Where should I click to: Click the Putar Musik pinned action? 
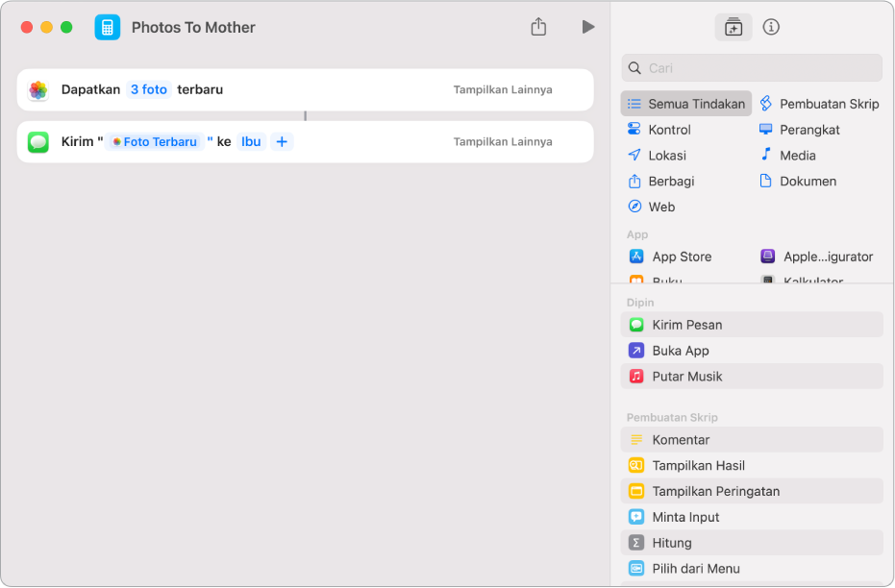pos(752,377)
